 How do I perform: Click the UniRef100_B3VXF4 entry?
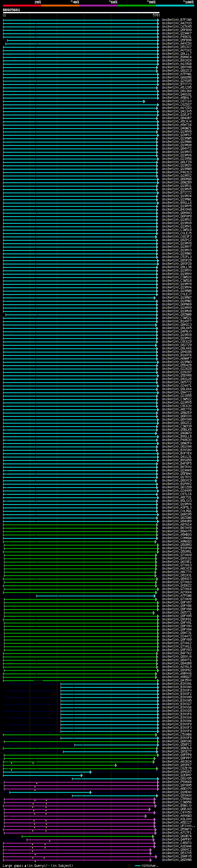click(177, 731)
